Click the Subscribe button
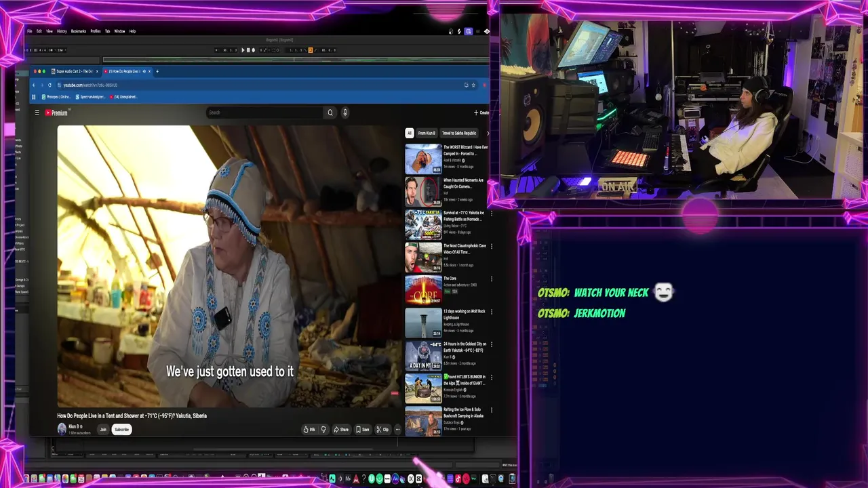868x488 pixels. coord(121,429)
